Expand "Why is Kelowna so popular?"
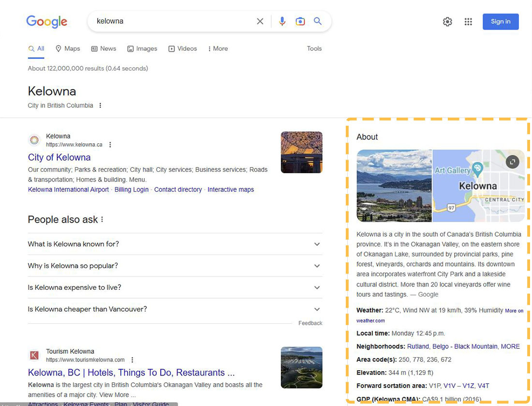The width and height of the screenshot is (532, 406). click(317, 266)
